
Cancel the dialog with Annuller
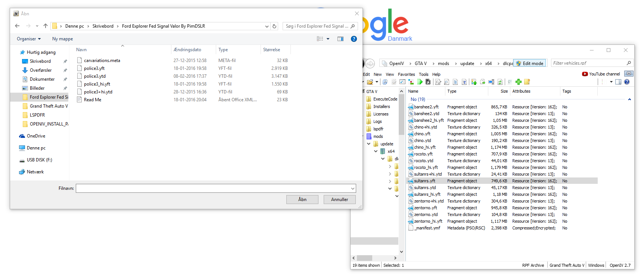point(339,200)
